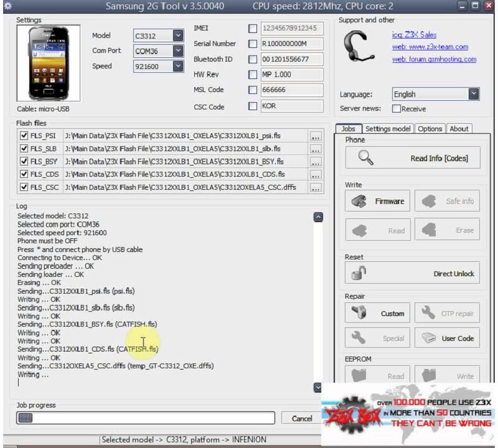The width and height of the screenshot is (498, 448).
Task: Click the EEPROM Write folder icon
Action: pyautogui.click(x=429, y=376)
